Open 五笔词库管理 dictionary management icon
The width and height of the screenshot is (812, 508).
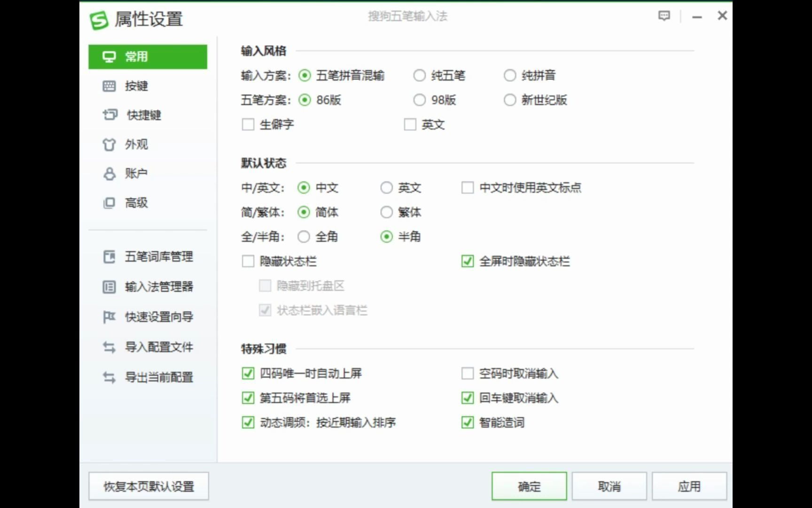pos(109,257)
